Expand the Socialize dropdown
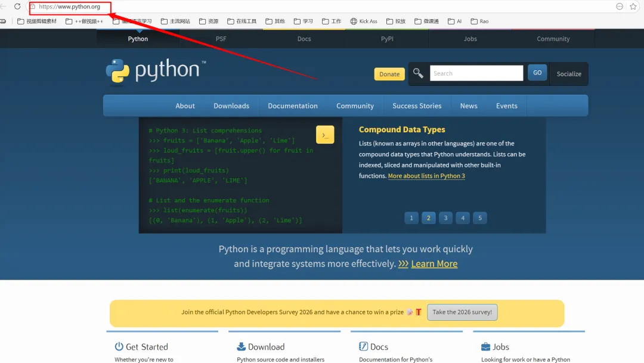644x363 pixels. pyautogui.click(x=569, y=74)
